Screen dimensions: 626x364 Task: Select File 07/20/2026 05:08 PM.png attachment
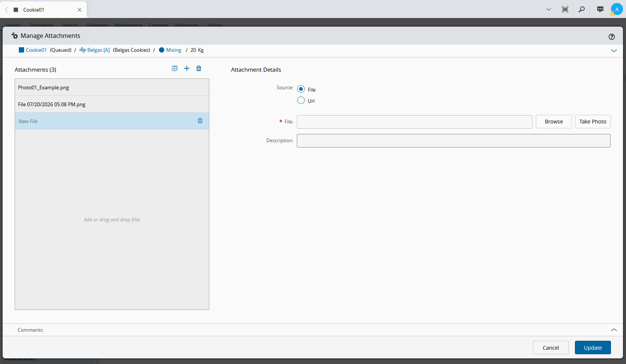coord(112,104)
